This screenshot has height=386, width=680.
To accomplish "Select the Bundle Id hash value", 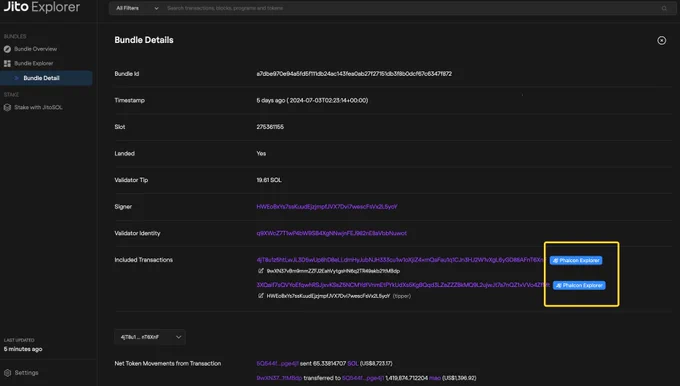I will (354, 74).
